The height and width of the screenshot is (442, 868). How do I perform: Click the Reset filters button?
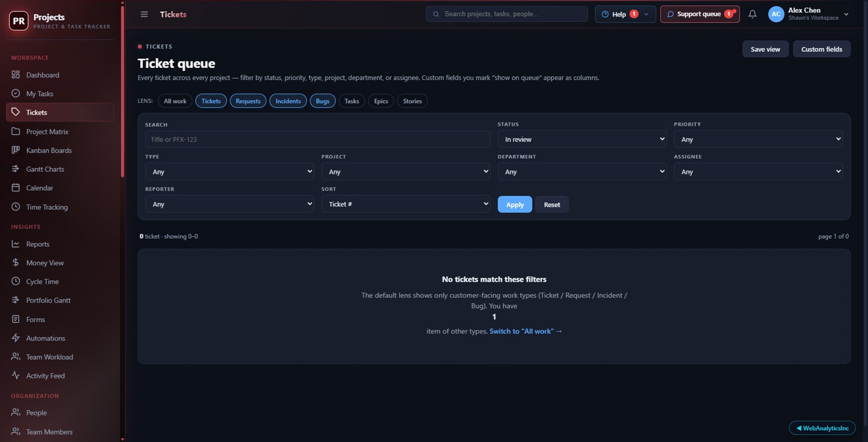pos(552,204)
